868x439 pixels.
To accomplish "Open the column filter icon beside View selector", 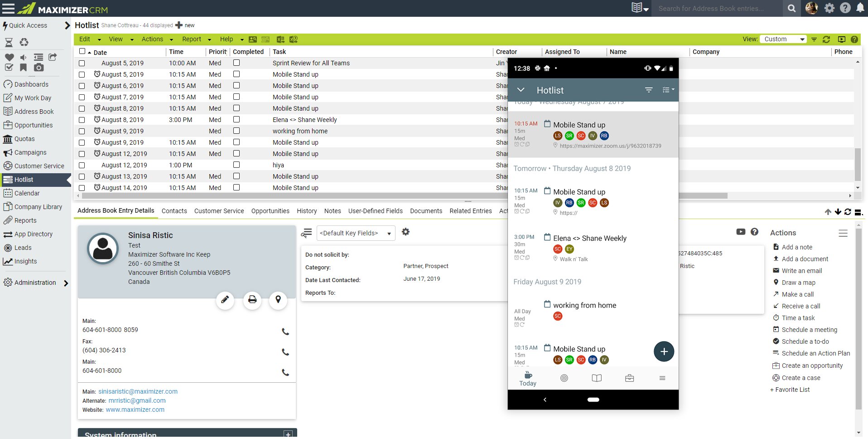I will point(814,39).
